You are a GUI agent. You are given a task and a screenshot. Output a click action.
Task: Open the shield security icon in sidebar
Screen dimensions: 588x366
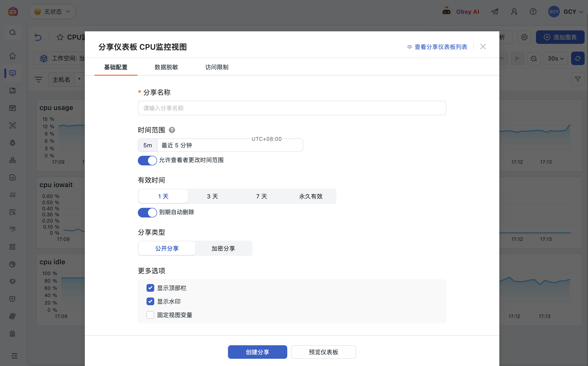pyautogui.click(x=13, y=299)
